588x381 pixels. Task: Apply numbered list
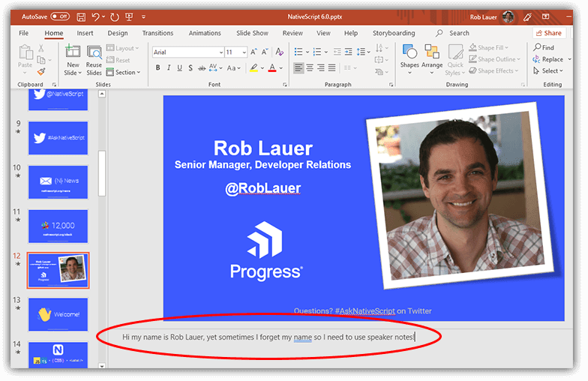(x=317, y=52)
